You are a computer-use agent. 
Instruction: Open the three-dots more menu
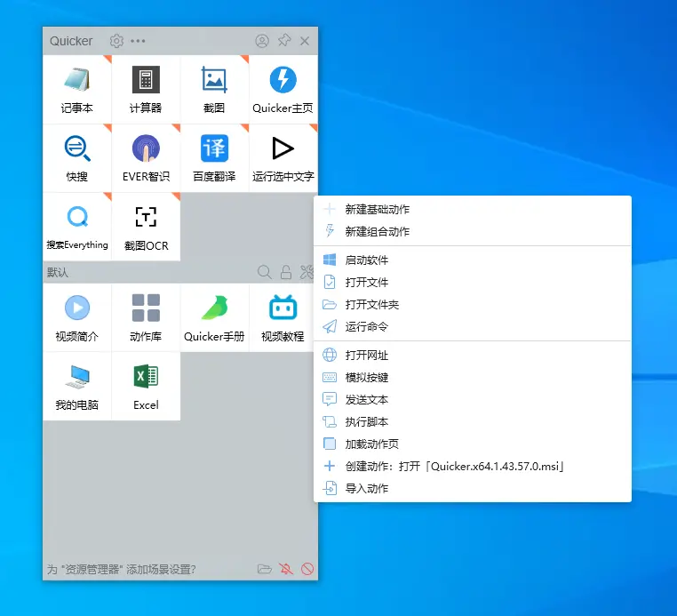click(139, 41)
